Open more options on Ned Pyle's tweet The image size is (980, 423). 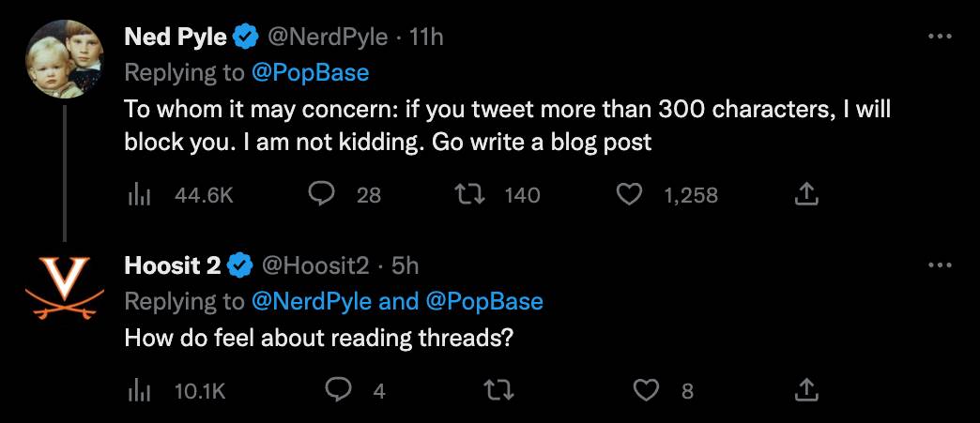click(939, 37)
